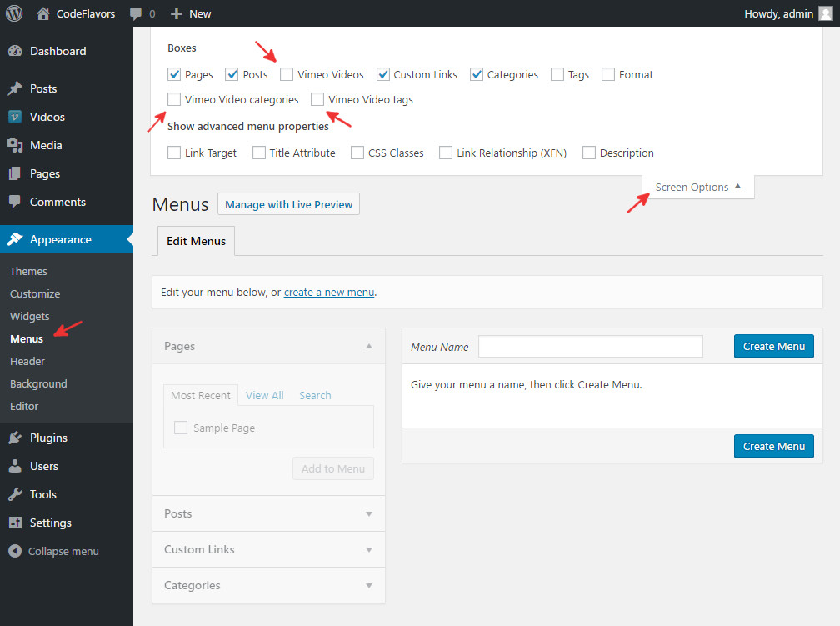This screenshot has height=626, width=840.
Task: Enable CSS Classes checkbox
Action: [x=357, y=153]
